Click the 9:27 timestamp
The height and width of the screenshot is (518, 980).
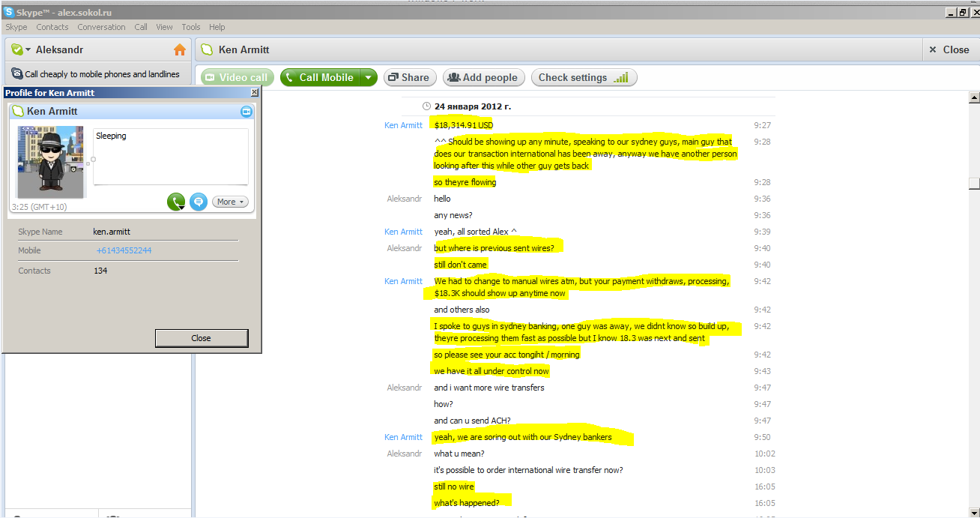click(x=763, y=125)
